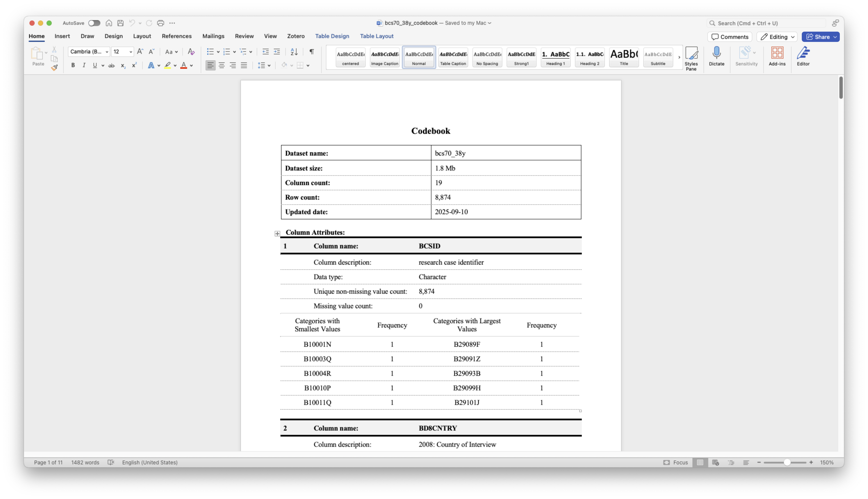This screenshot has width=868, height=499.
Task: Click the zoom slider handle
Action: point(787,462)
